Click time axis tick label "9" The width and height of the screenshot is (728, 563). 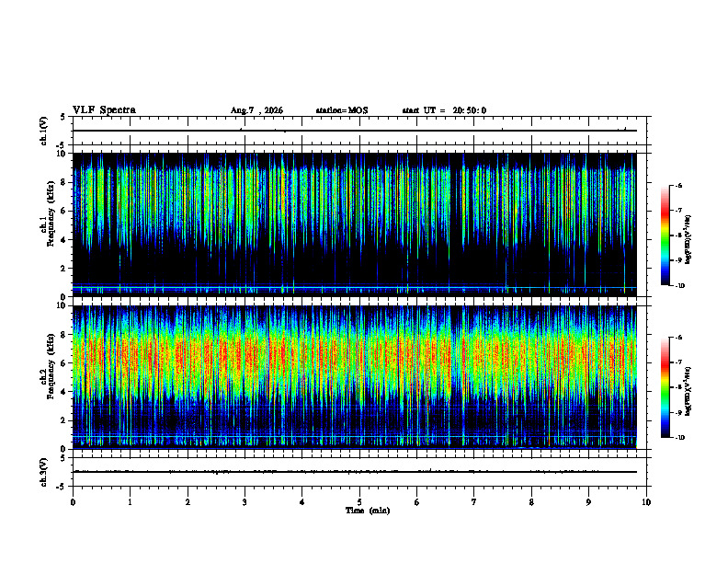(x=588, y=502)
